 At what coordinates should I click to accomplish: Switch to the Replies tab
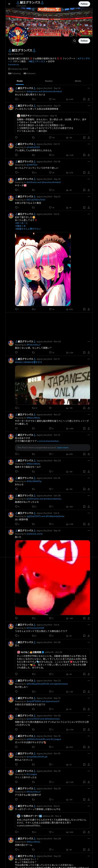49,81
